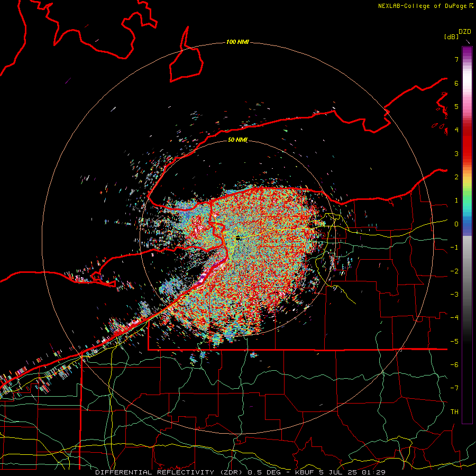Click the 1 value on the color scale
Screen dimensions: 476x476
(x=456, y=200)
